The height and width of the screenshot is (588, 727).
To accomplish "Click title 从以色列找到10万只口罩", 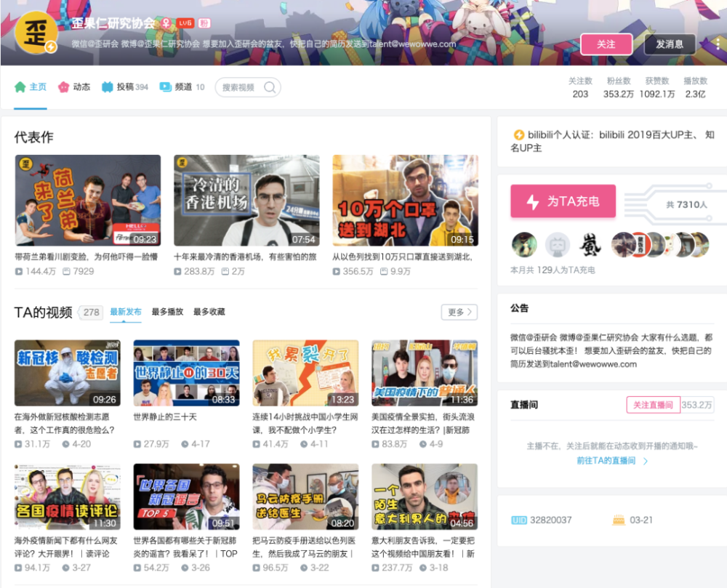I will (x=403, y=257).
